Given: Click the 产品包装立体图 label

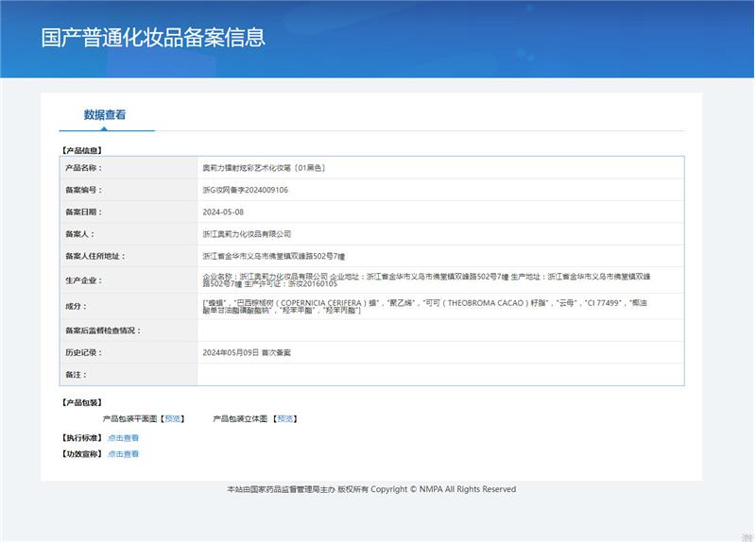Looking at the screenshot, I should (240, 418).
